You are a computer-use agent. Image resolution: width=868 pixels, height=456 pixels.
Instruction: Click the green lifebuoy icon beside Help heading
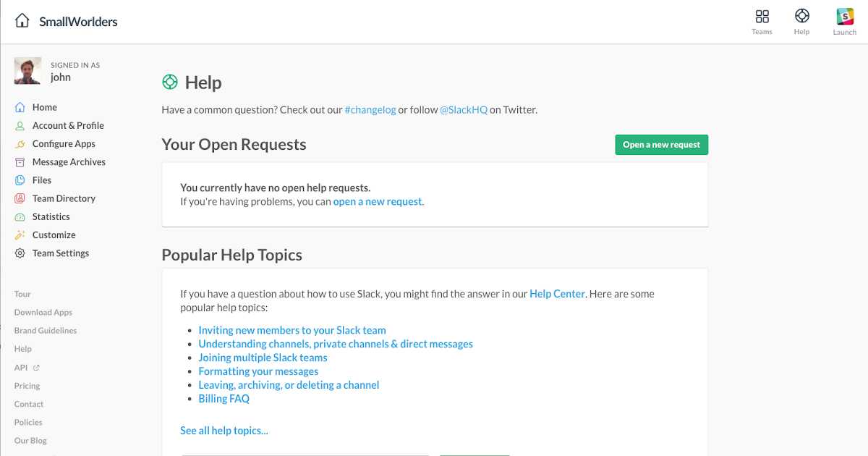point(170,82)
